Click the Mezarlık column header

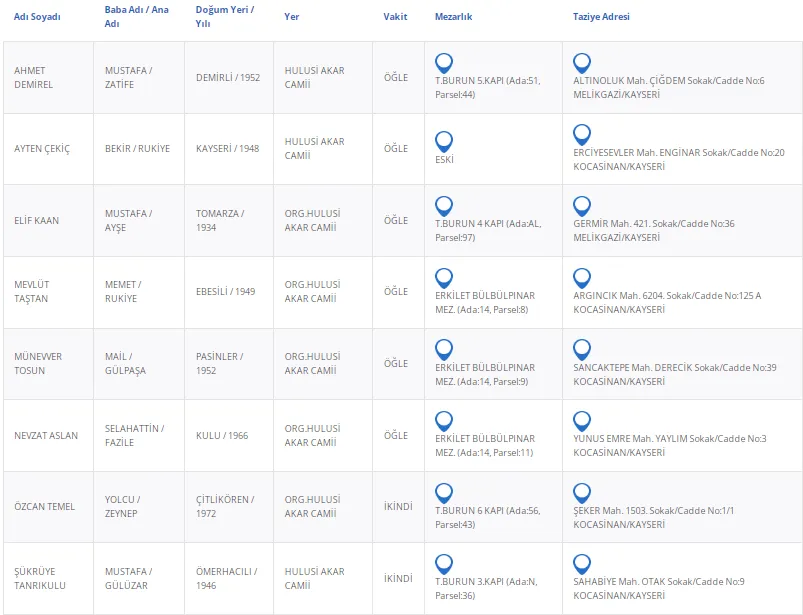[x=453, y=17]
